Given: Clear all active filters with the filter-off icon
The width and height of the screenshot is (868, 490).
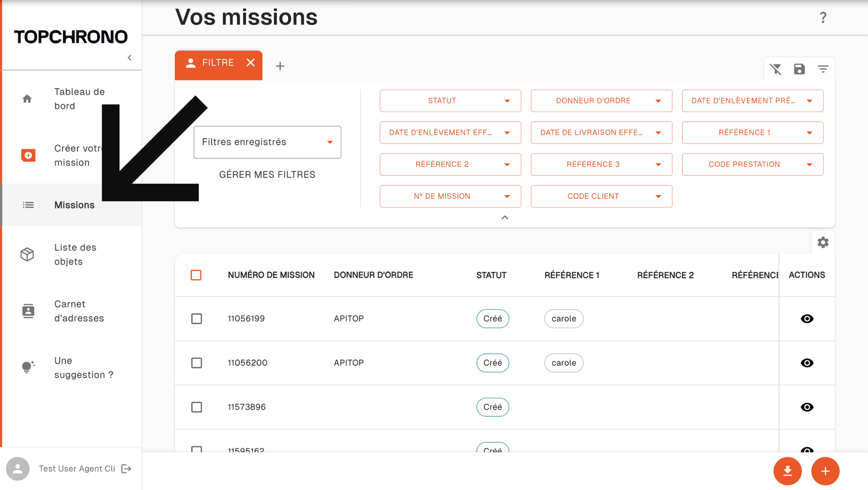Looking at the screenshot, I should (x=776, y=69).
